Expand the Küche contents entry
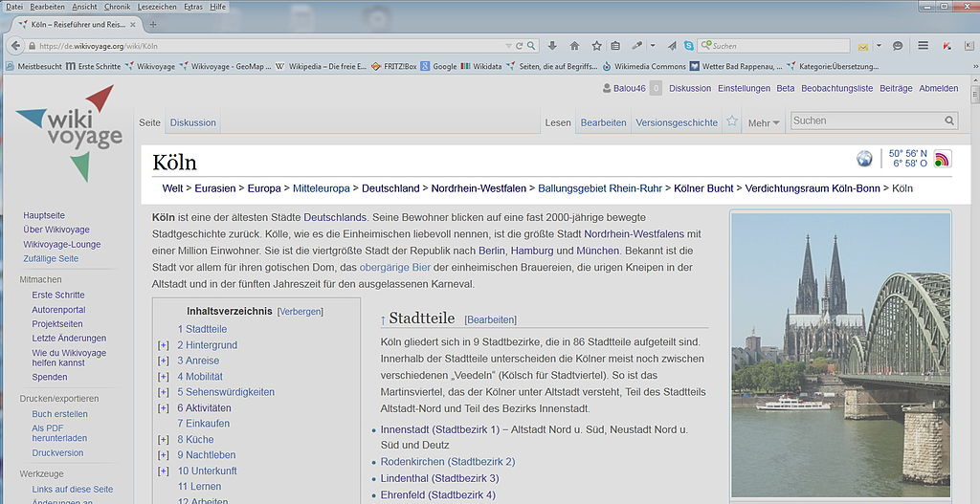This screenshot has width=980, height=504. 164,440
